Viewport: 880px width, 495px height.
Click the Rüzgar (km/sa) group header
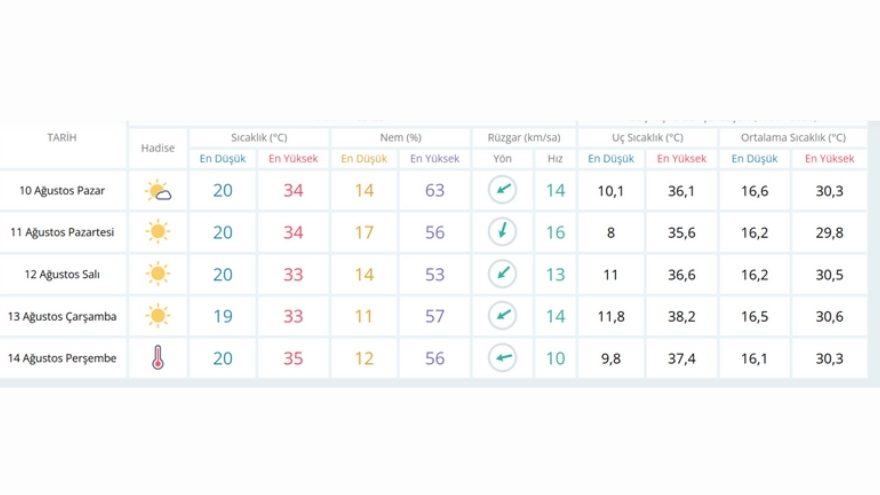524,138
